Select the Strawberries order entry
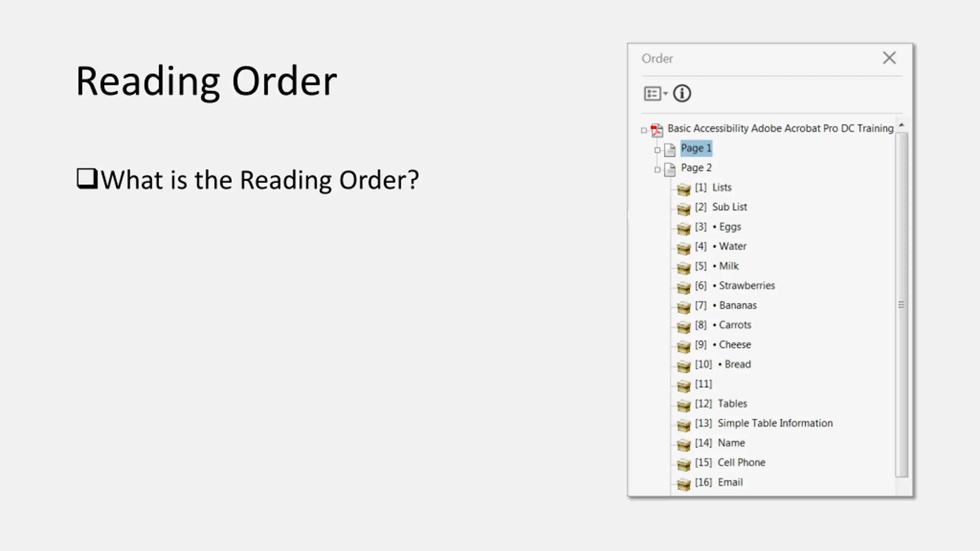The height and width of the screenshot is (551, 980). [x=746, y=285]
